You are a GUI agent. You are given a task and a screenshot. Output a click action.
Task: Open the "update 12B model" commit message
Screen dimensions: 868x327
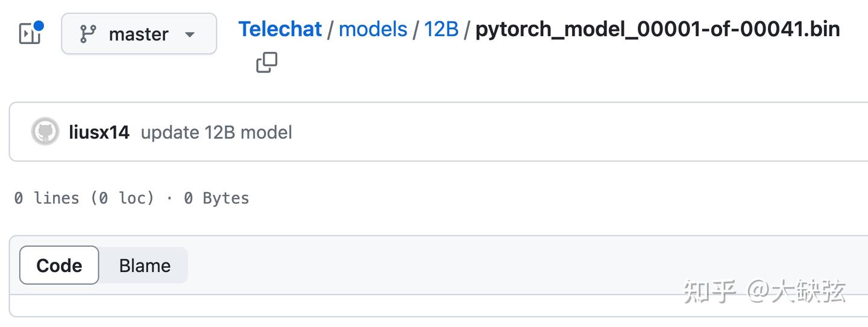coord(216,132)
